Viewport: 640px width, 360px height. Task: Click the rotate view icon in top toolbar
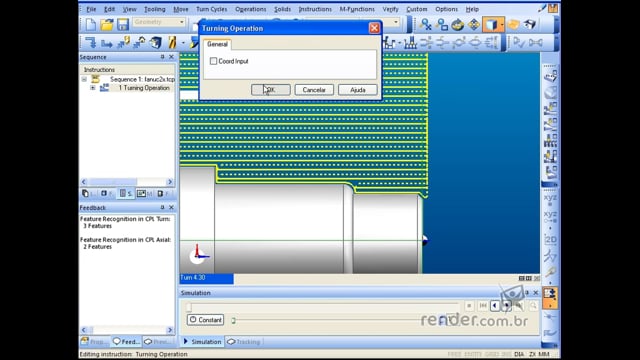pos(458,24)
